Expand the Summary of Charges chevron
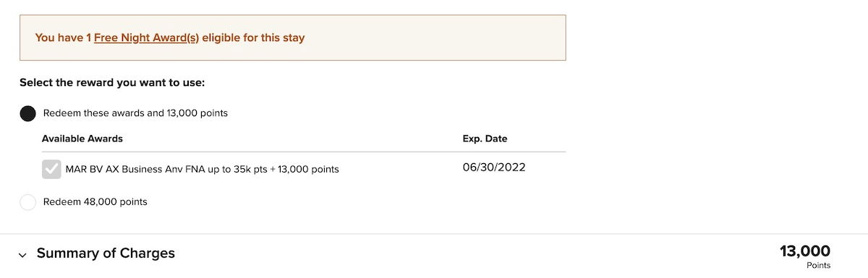This screenshot has height=278, width=868. (x=22, y=255)
